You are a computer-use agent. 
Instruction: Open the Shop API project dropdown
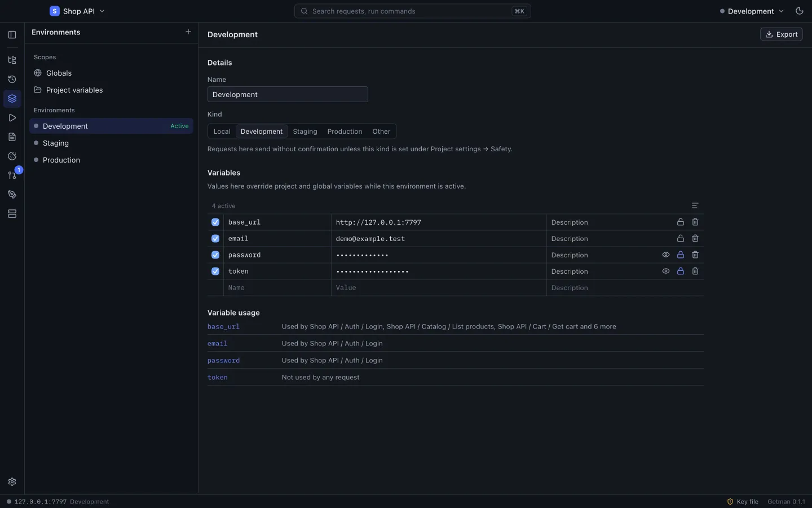click(x=77, y=11)
